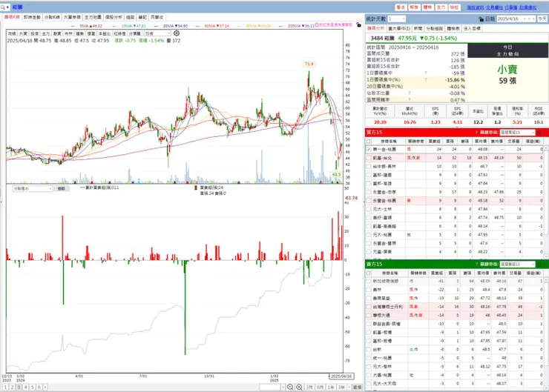Open the 日線 period dropdown

pos(157,33)
